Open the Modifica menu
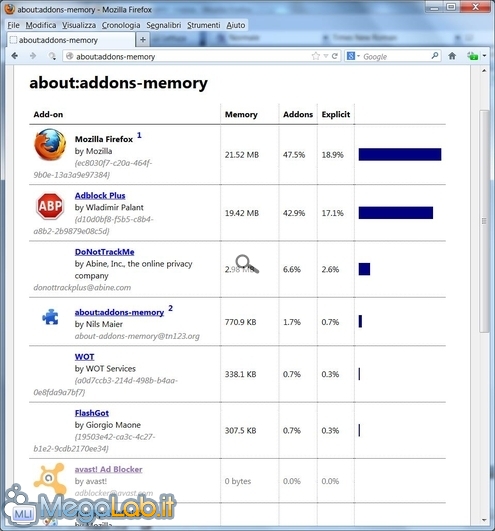 [41, 25]
